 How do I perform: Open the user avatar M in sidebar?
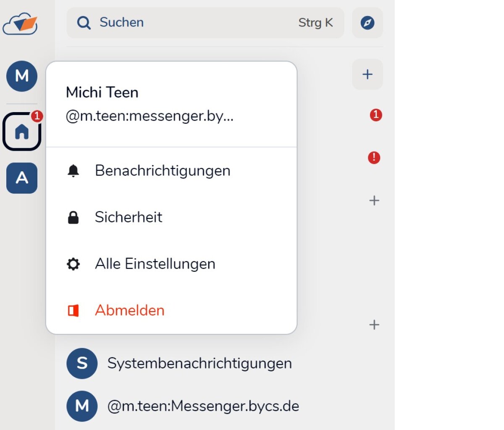pyautogui.click(x=22, y=76)
